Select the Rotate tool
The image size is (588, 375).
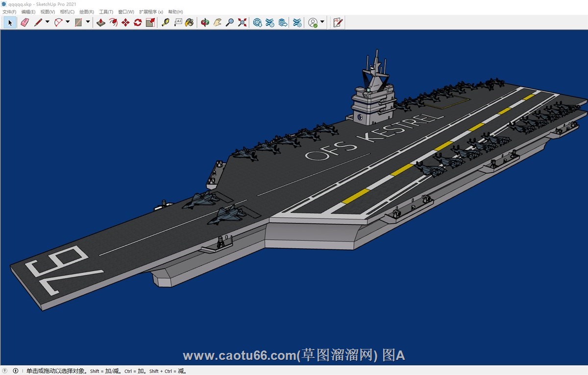(x=138, y=23)
